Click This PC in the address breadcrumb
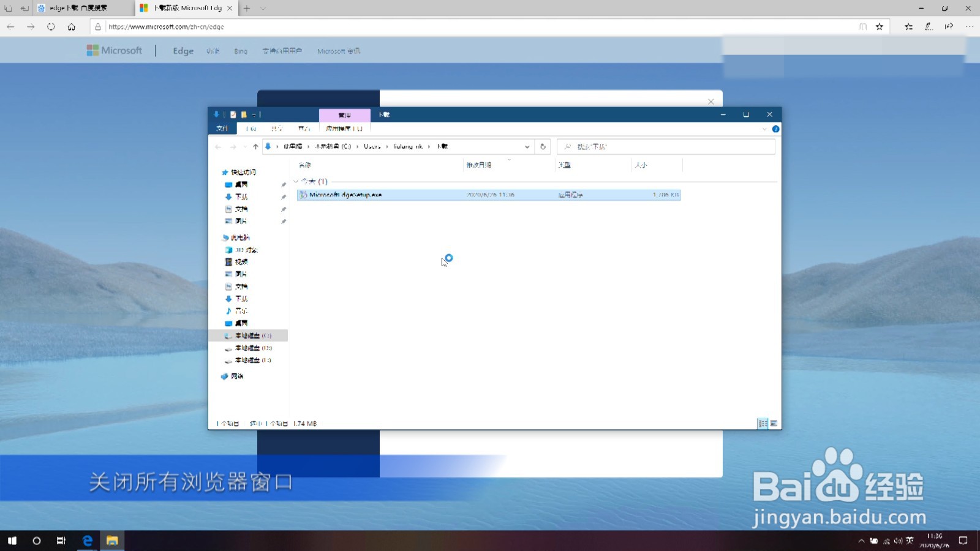The image size is (980, 551). [x=293, y=147]
